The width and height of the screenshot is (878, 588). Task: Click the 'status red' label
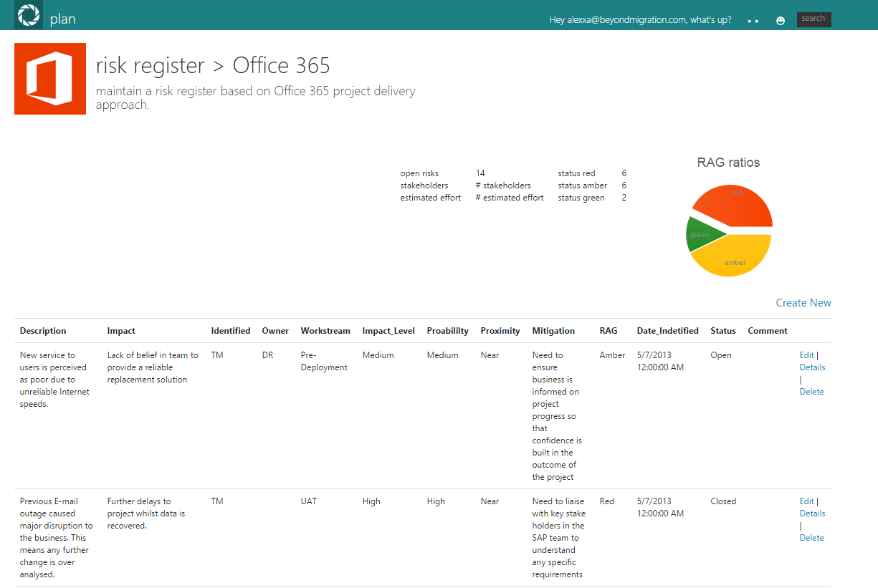point(576,173)
